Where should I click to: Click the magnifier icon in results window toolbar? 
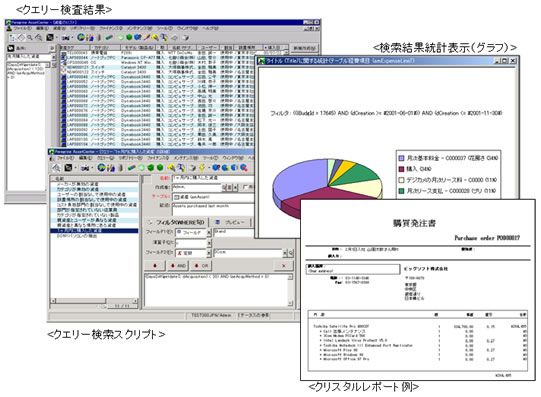tap(30, 37)
